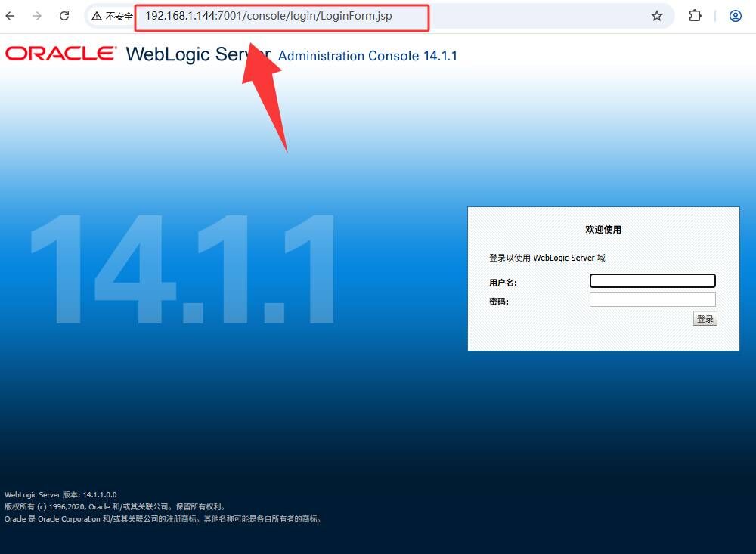This screenshot has height=554, width=756.
Task: Reload the page with the refresh icon
Action: [x=64, y=16]
